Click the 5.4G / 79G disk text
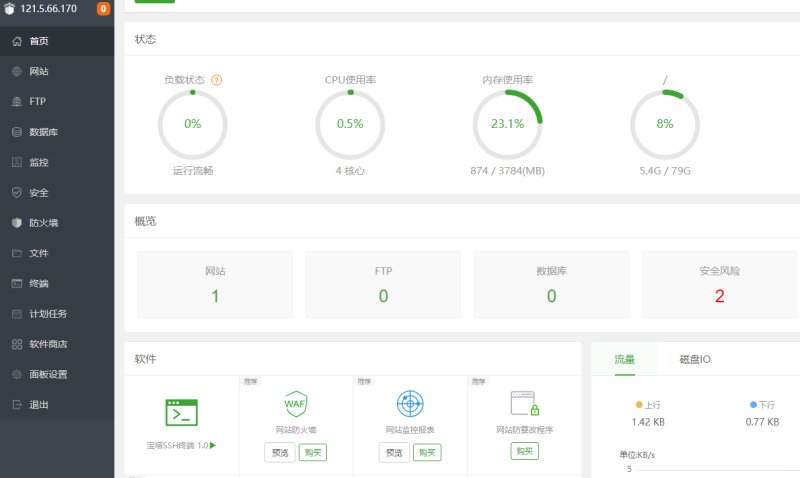The width and height of the screenshot is (800, 478). tap(665, 171)
